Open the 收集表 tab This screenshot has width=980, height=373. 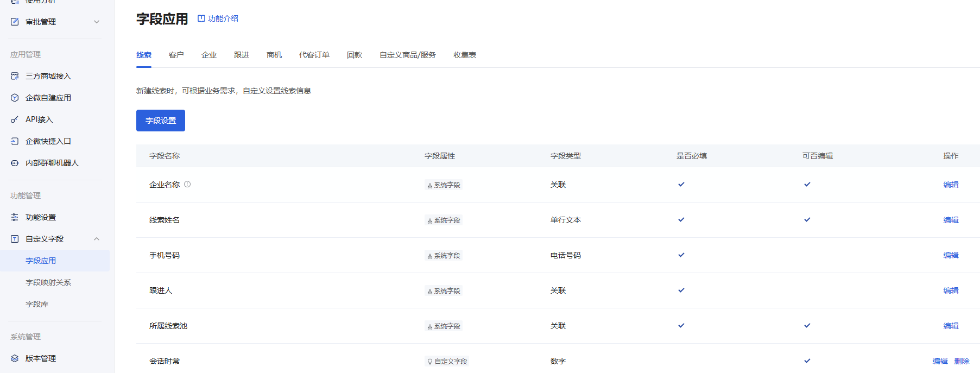(x=465, y=55)
